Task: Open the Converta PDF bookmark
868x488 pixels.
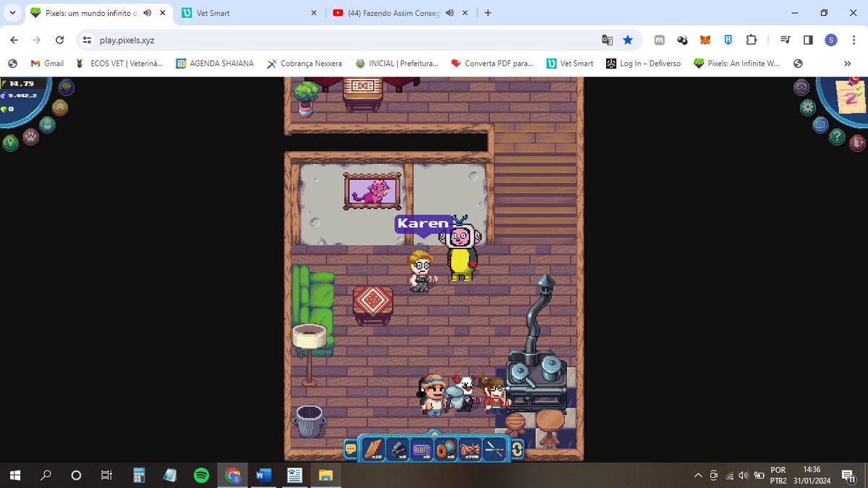Action: point(492,64)
